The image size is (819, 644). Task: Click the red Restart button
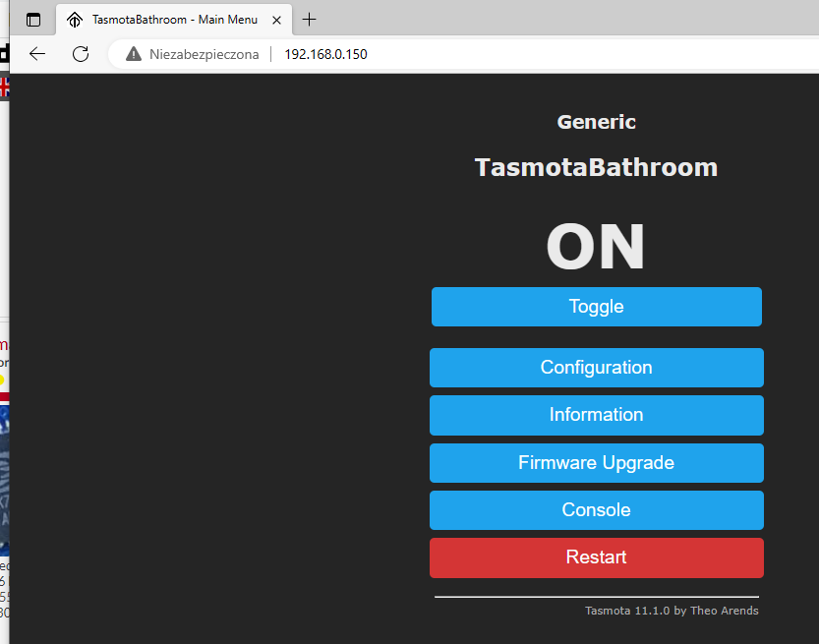point(597,557)
